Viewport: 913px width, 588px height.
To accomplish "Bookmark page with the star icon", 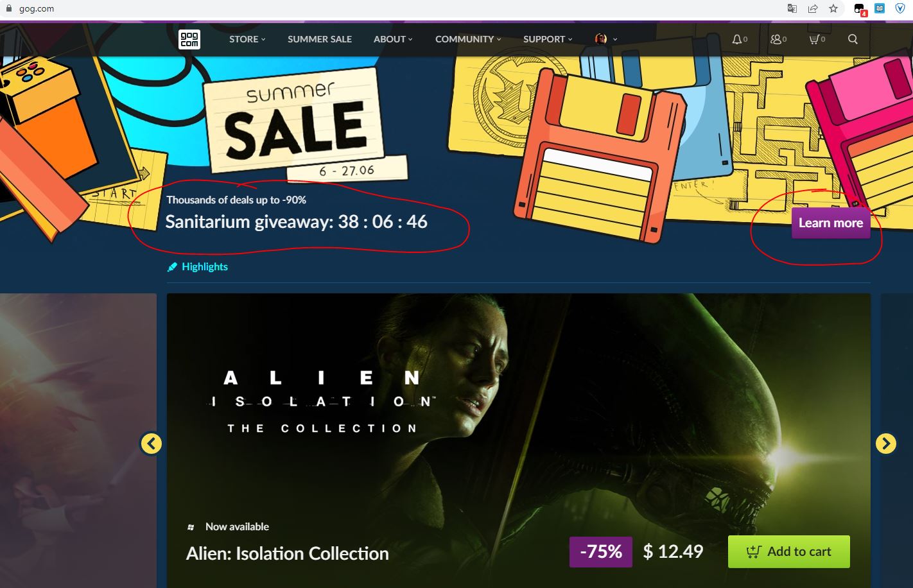I will (x=833, y=8).
